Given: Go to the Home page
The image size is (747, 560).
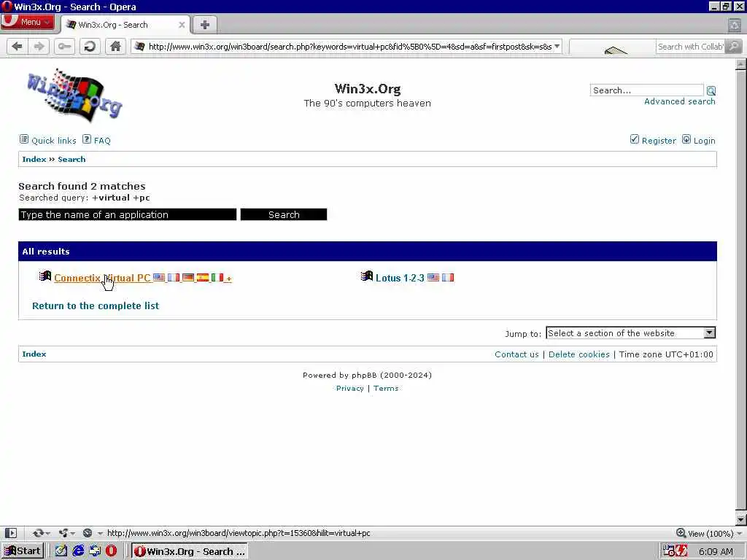Looking at the screenshot, I should [115, 46].
